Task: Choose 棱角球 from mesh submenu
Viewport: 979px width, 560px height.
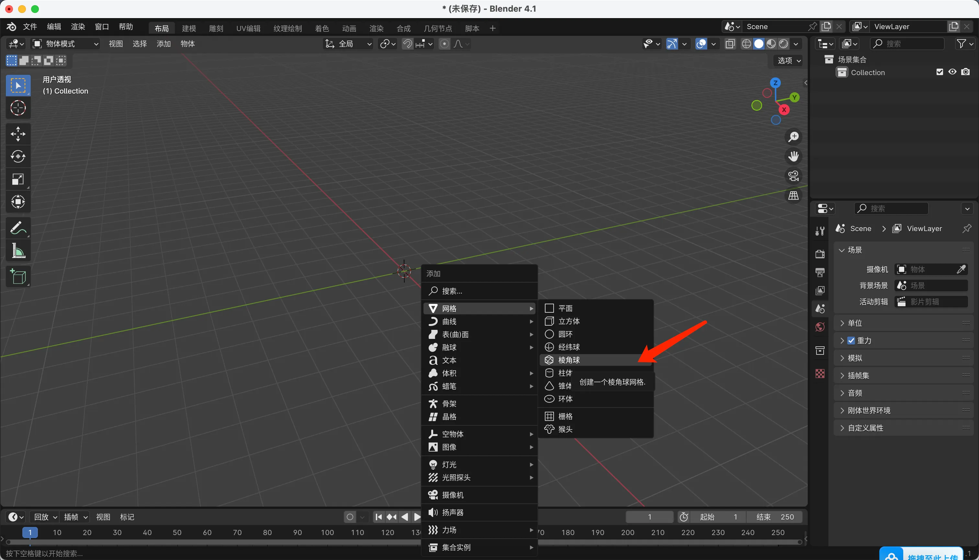Action: point(568,360)
